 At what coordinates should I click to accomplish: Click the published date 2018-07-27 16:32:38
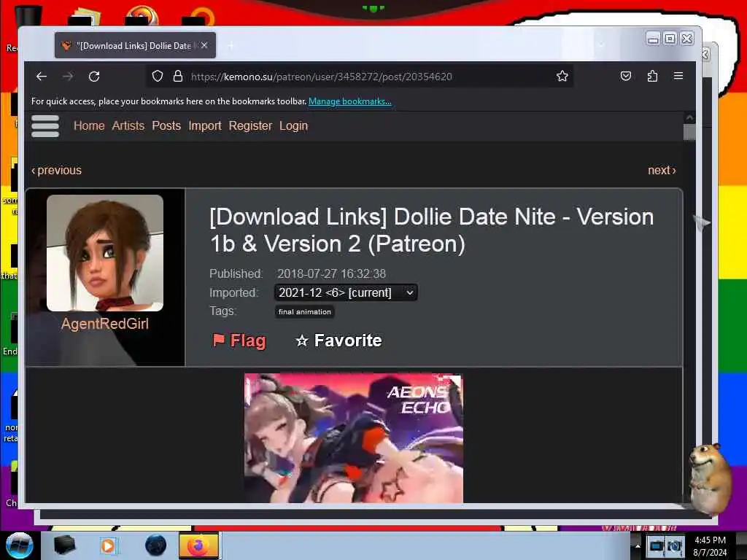(332, 274)
